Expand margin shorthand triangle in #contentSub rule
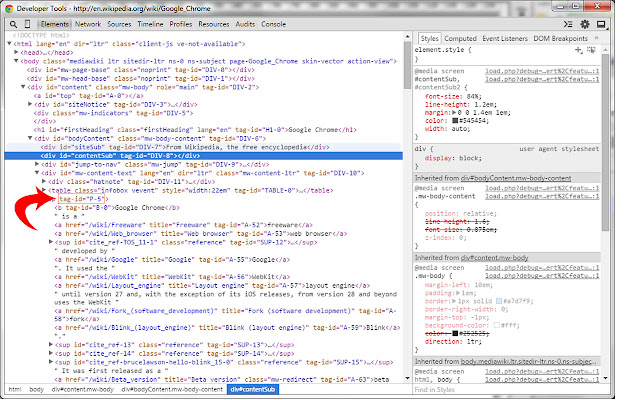This screenshot has width=640, height=400. (454, 112)
